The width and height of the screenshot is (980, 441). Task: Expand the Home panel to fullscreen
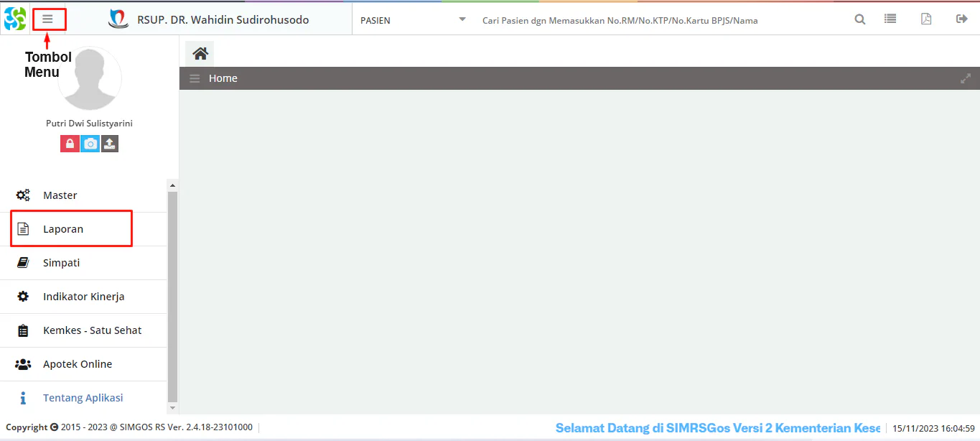[x=966, y=78]
